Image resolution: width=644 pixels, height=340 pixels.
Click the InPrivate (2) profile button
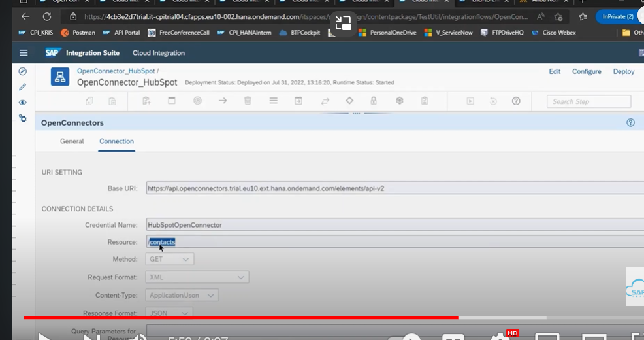[x=618, y=17]
